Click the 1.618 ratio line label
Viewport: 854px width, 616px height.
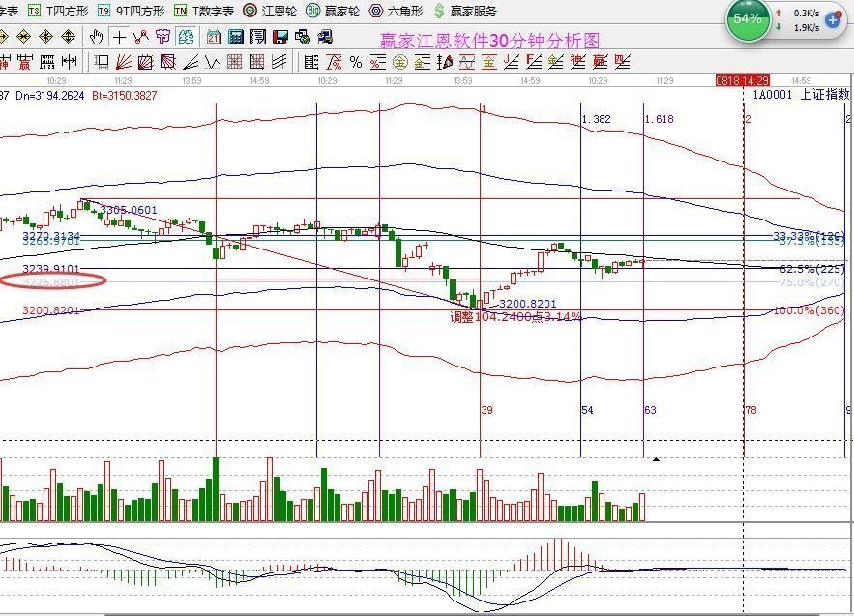pos(659,119)
